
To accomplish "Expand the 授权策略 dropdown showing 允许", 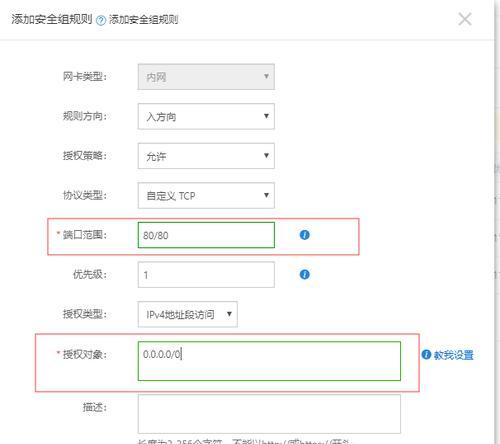I will click(x=206, y=156).
